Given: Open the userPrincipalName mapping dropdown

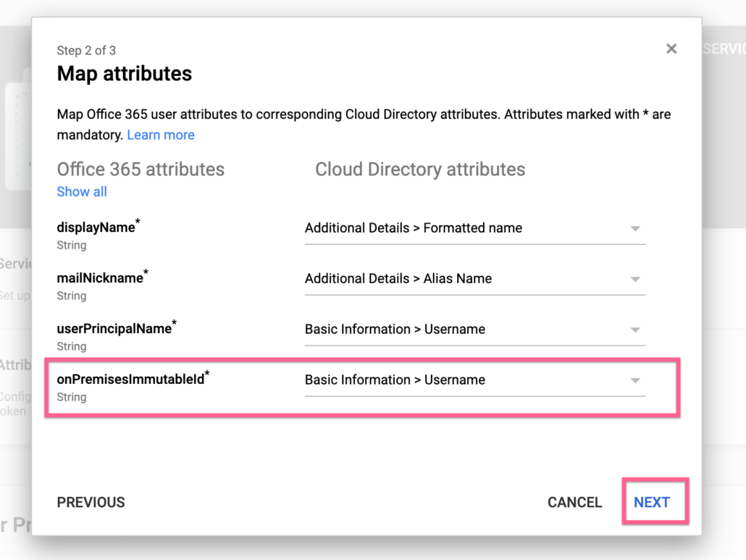Looking at the screenshot, I should pos(475,329).
